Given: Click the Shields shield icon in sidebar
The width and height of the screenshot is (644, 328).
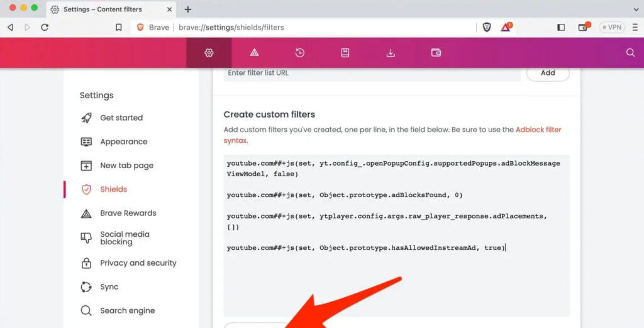Looking at the screenshot, I should 86,189.
